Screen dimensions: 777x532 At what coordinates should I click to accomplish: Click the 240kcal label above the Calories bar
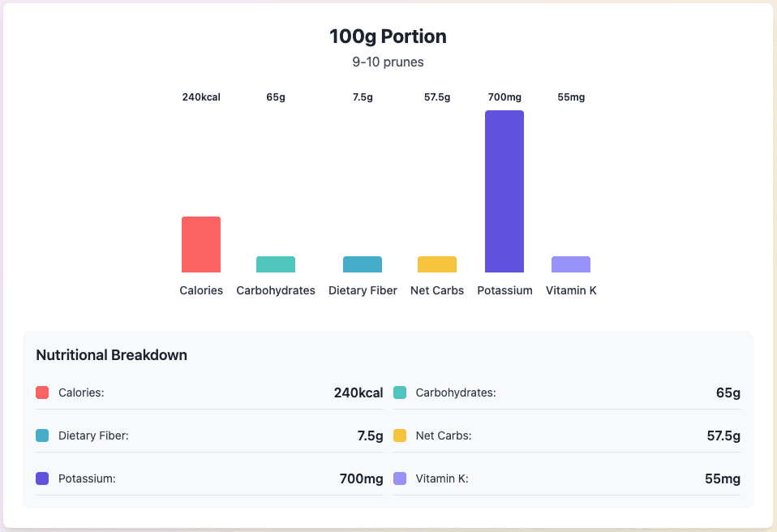tap(201, 97)
